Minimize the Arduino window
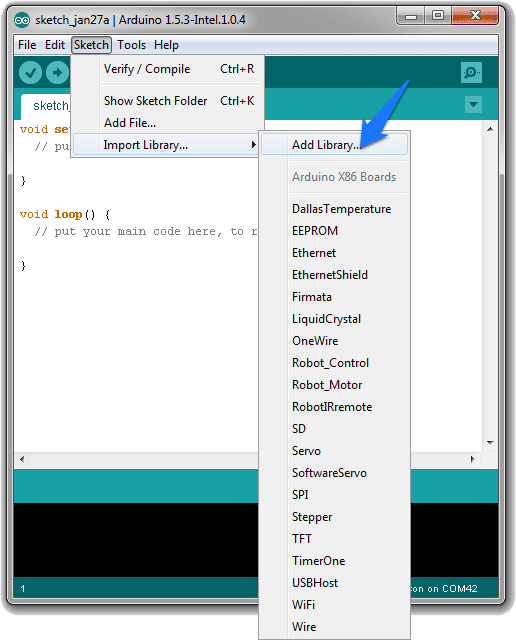 click(410, 17)
